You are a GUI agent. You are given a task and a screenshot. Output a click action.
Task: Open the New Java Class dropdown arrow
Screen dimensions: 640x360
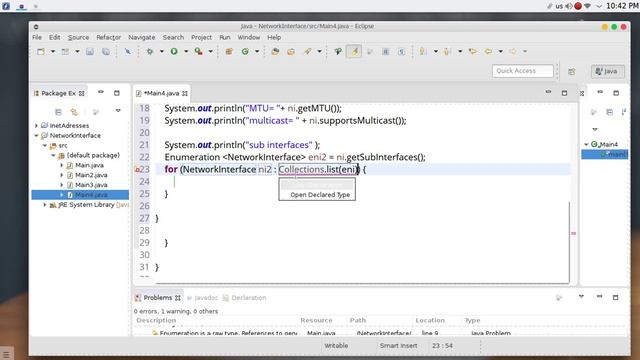pos(257,51)
